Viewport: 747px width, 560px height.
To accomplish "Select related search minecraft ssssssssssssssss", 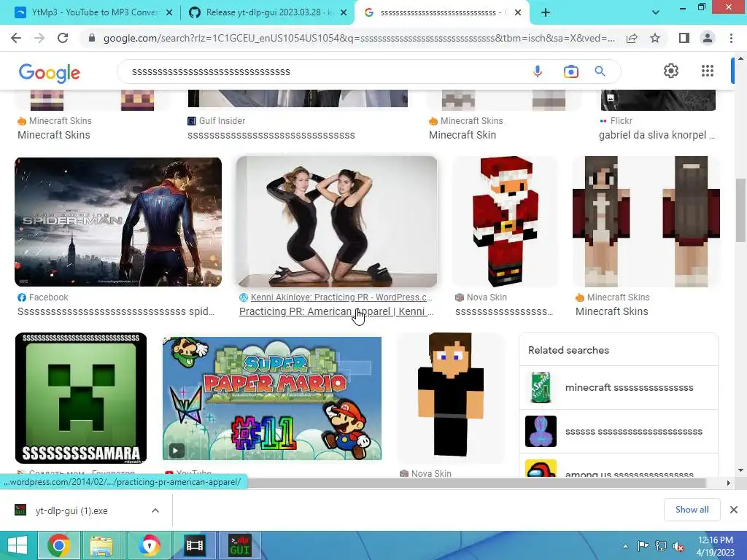I will click(619, 388).
